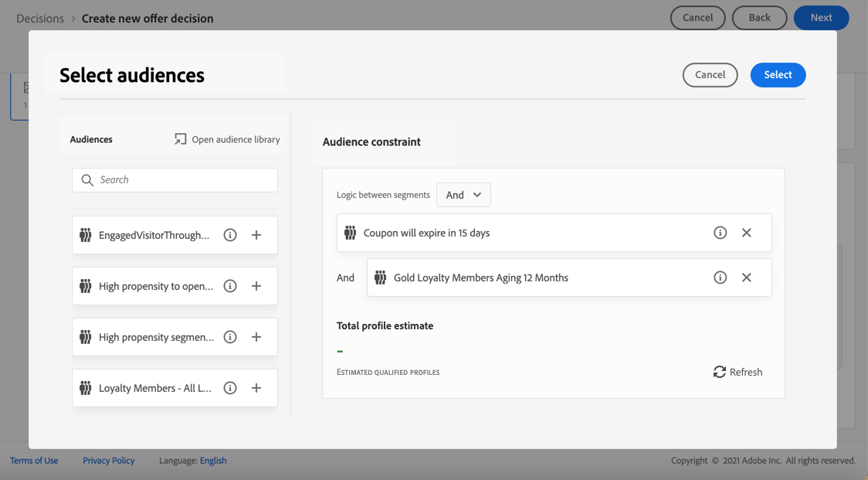868x480 pixels.
Task: Cancel the Select audiences dialog
Action: tap(710, 75)
